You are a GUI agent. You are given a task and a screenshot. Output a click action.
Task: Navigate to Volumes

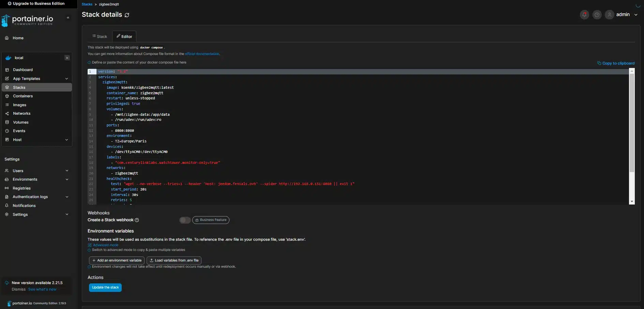coord(21,122)
